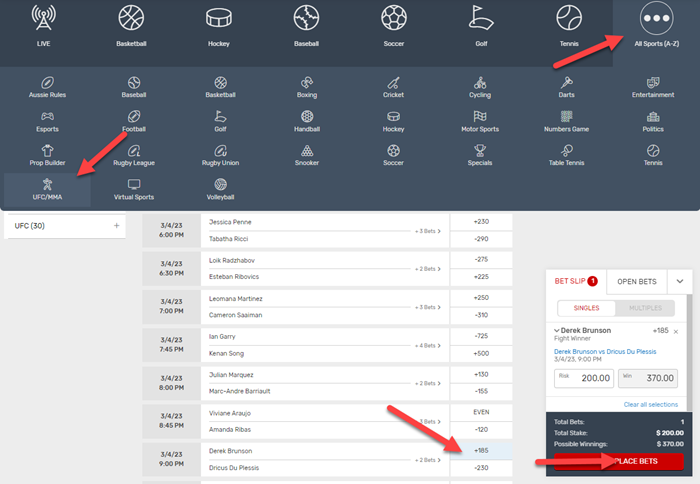The width and height of the screenshot is (700, 484).
Task: Open the LIVE betting section icon
Action: [44, 18]
